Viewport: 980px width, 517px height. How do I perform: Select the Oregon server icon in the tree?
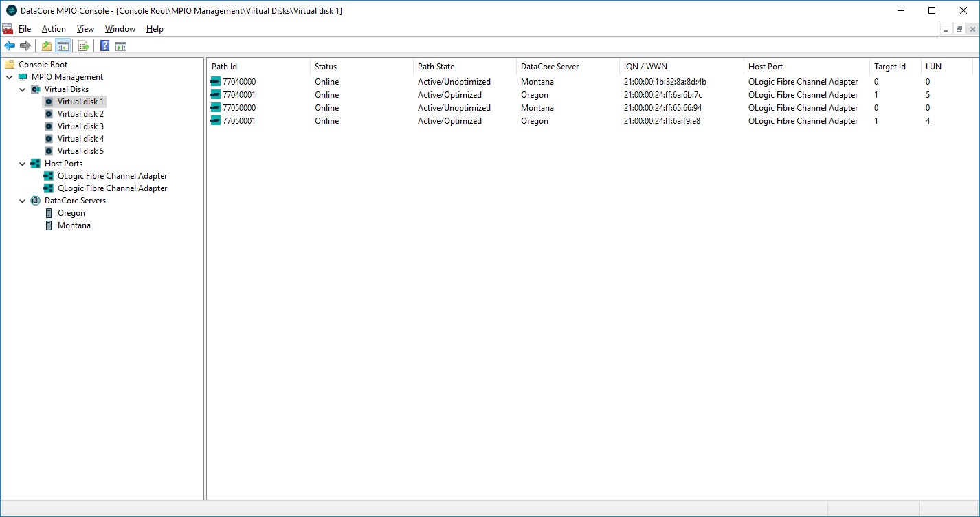click(49, 213)
